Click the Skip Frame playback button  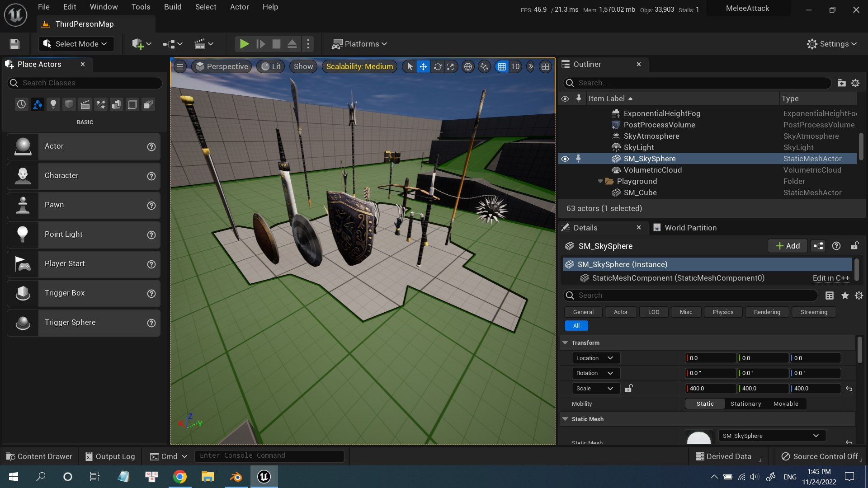(x=260, y=44)
